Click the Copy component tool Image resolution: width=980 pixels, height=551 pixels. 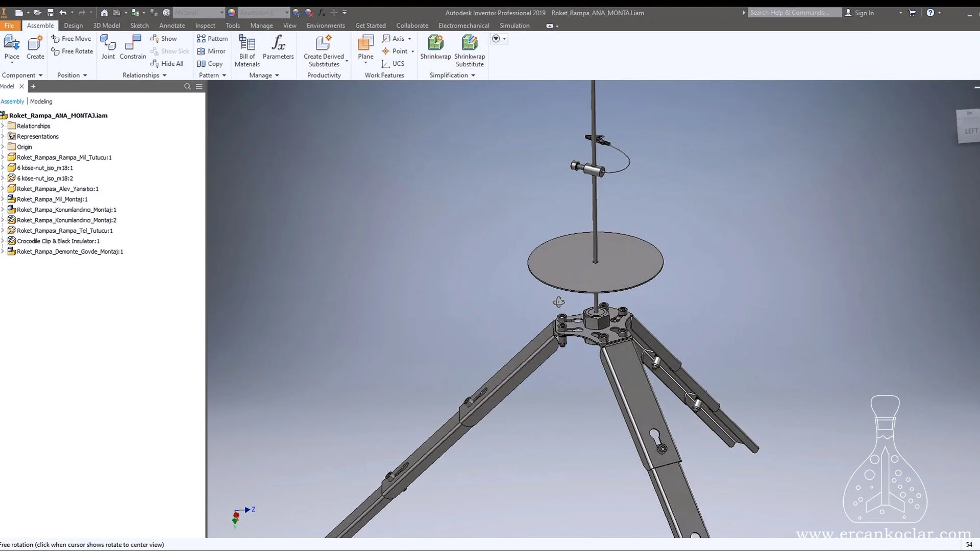coord(210,64)
